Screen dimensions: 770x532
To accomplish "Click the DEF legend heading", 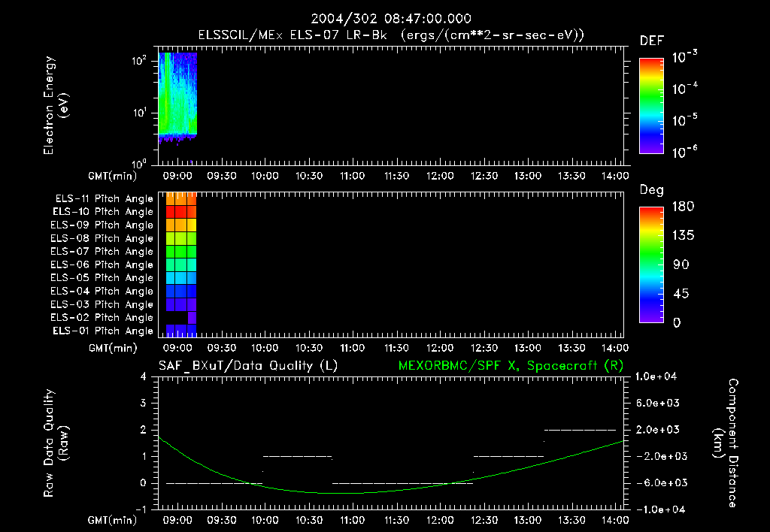I will click(x=652, y=41).
